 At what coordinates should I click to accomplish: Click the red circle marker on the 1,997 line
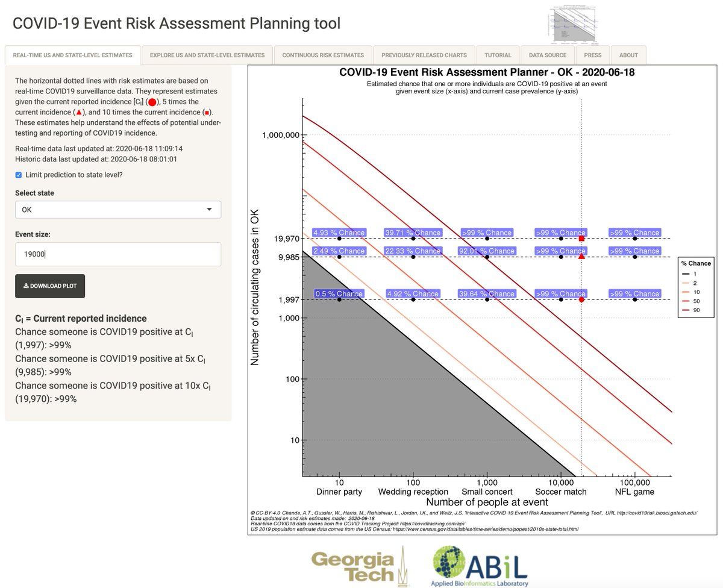(581, 299)
